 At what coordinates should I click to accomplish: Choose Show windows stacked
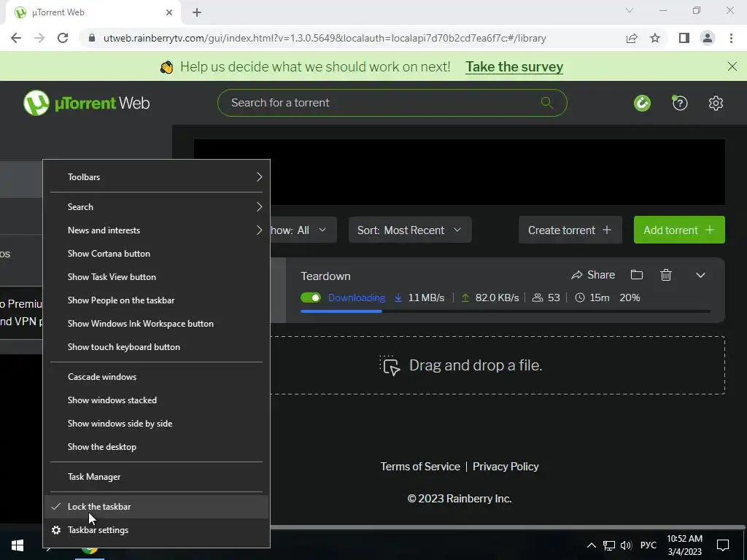click(156, 400)
